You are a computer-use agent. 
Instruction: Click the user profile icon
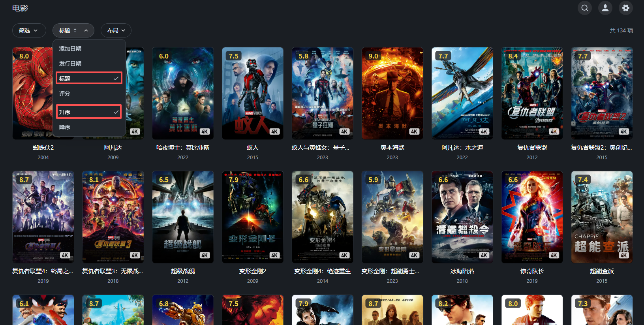click(x=605, y=8)
